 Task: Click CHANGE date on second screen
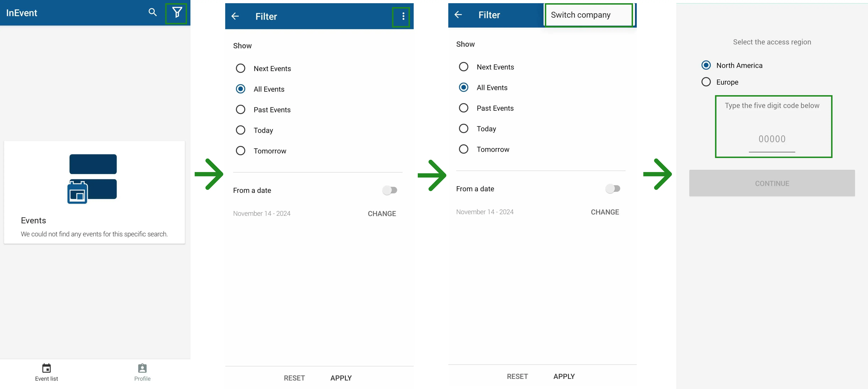(382, 214)
